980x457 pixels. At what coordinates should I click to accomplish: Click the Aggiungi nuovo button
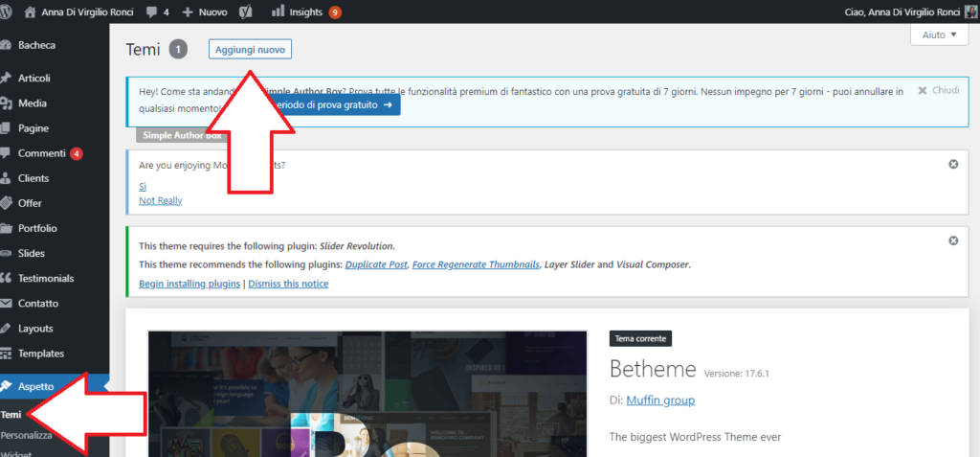250,50
